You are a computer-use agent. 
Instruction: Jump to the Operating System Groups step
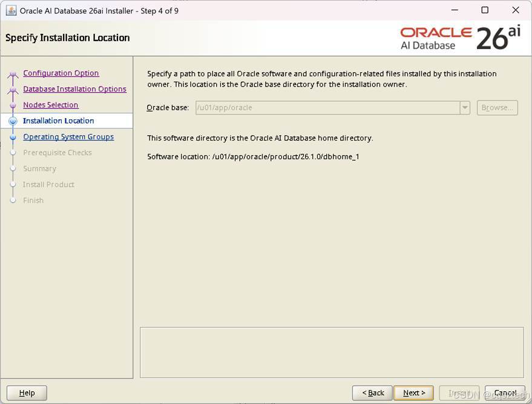click(68, 137)
